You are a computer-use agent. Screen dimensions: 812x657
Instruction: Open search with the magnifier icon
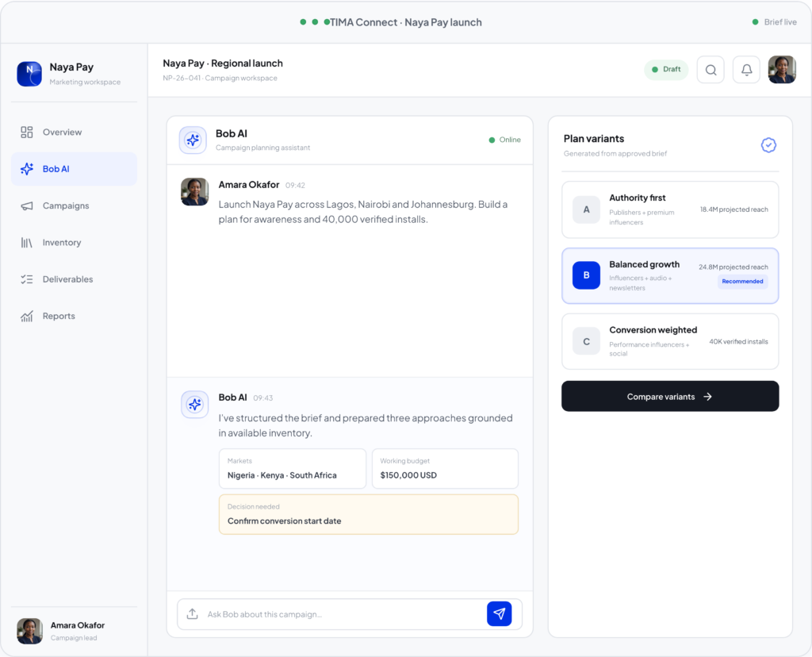click(710, 70)
